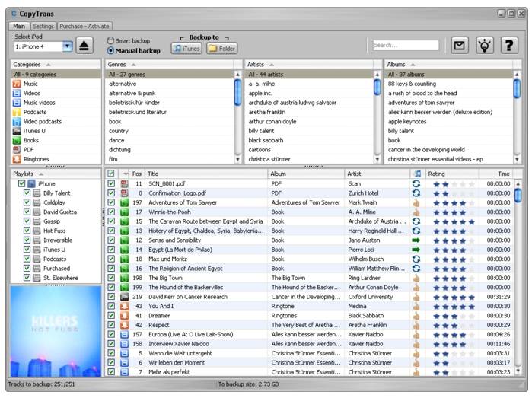Image resolution: width=532 pixels, height=398 pixels.
Task: Select Manual backup radio option
Action: (110, 50)
